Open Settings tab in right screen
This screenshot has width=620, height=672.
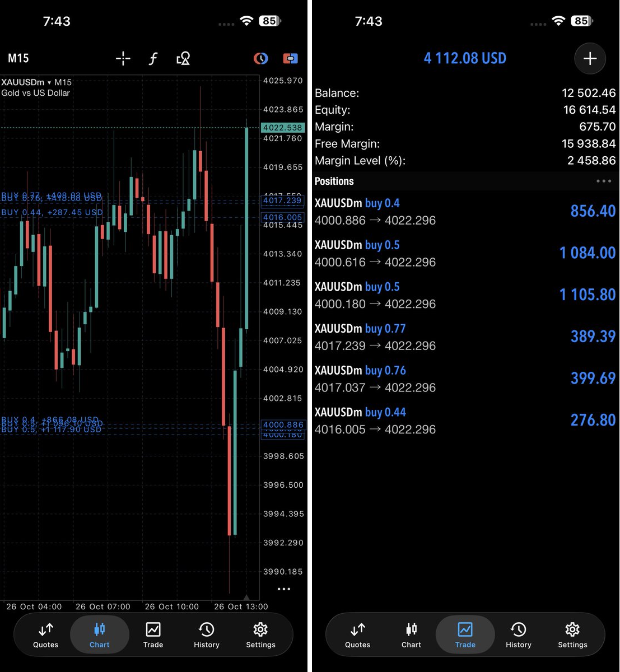[x=572, y=635]
